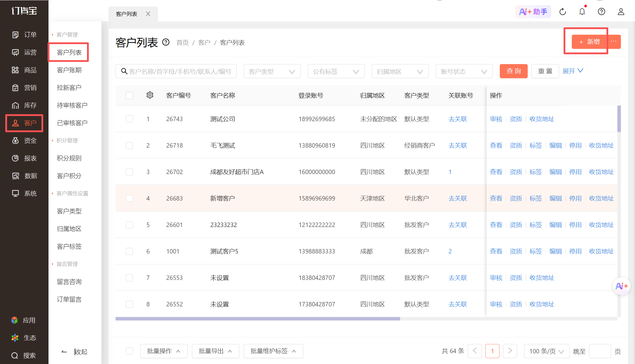Image resolution: width=635 pixels, height=364 pixels.
Task: Open the 账号状态 filter dropdown
Action: (x=464, y=71)
